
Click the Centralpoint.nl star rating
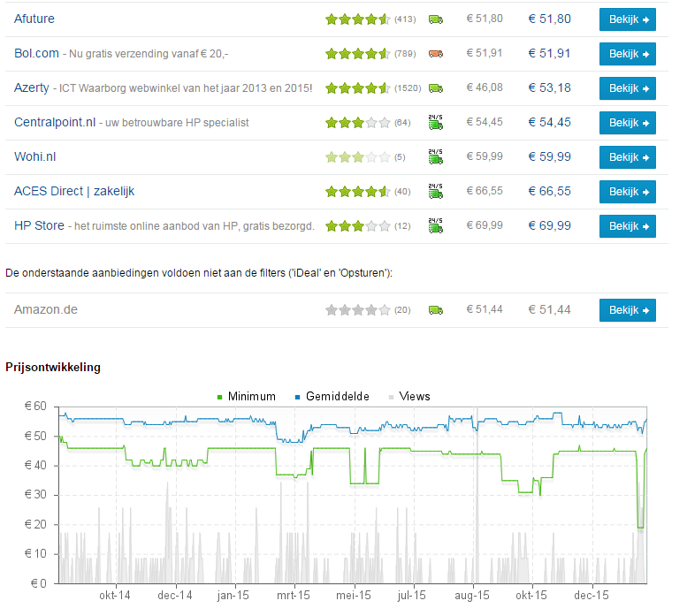point(357,123)
